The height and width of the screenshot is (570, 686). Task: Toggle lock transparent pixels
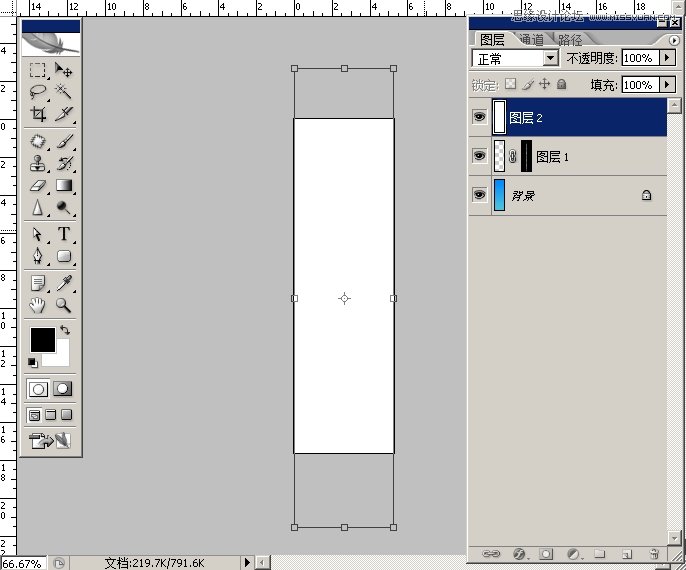tap(511, 84)
